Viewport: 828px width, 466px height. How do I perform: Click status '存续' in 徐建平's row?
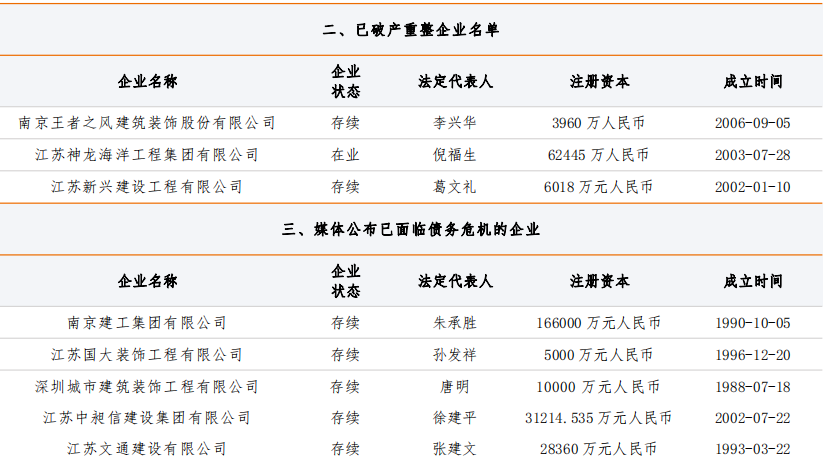click(345, 418)
